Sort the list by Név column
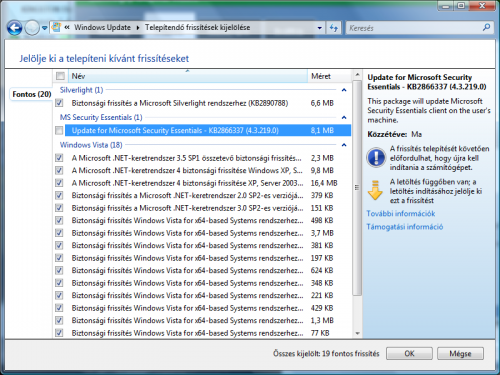 [188, 76]
